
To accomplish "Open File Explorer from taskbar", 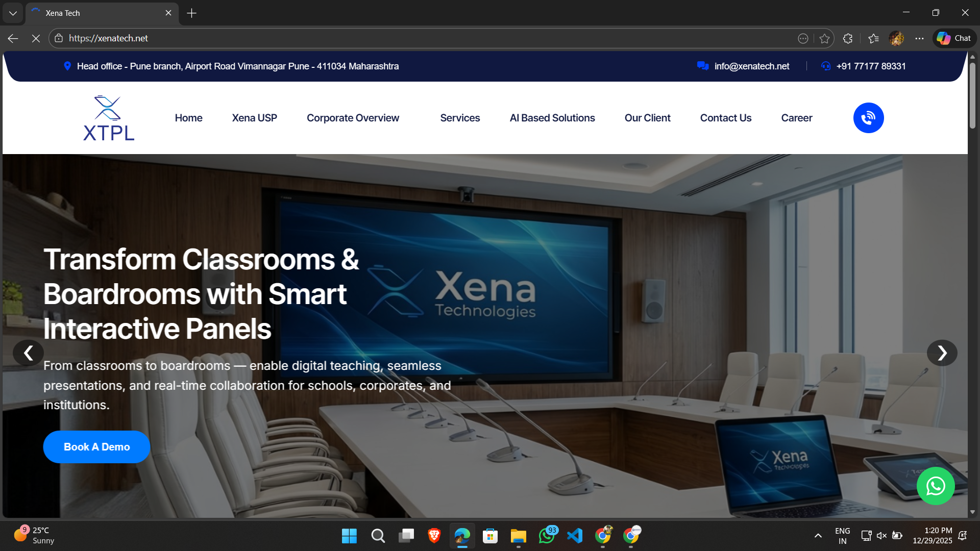I will tap(519, 536).
